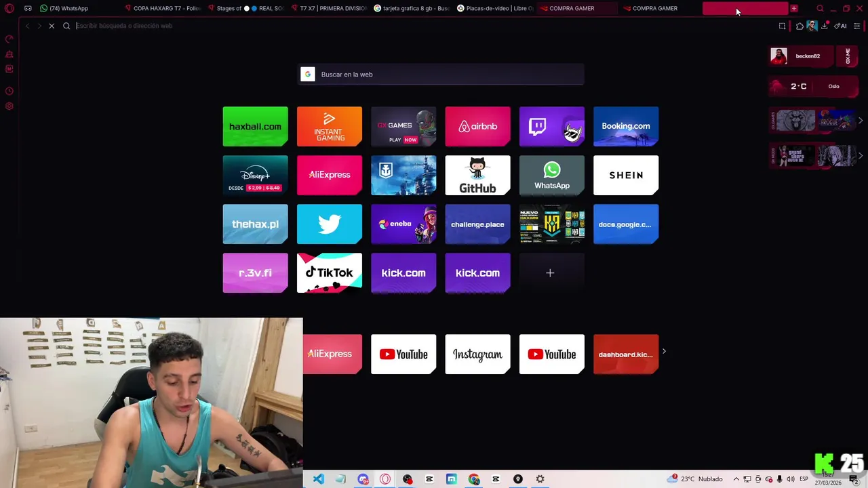Open the Twitter speed dial tile
This screenshot has height=488, width=868.
(x=330, y=224)
